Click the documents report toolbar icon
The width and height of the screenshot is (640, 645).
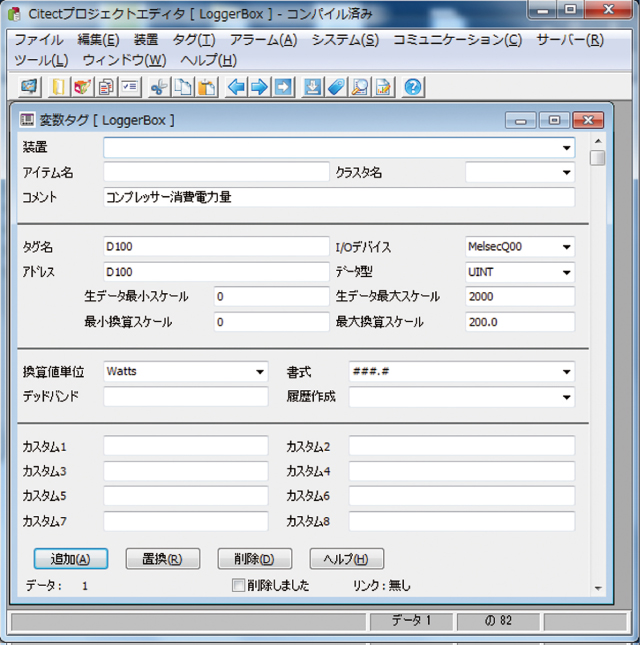pyautogui.click(x=106, y=87)
